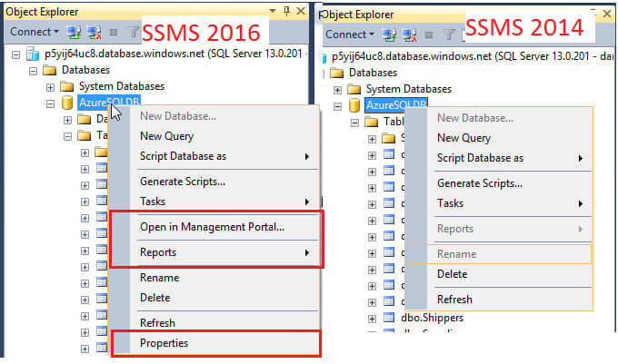
Task: Select System Databases folder in SSMS 2014
Action: point(409,89)
